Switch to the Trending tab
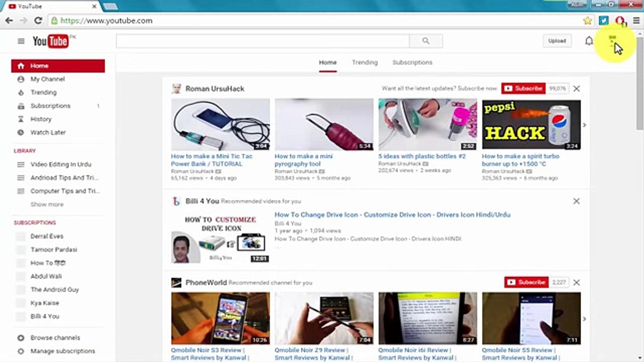 pyautogui.click(x=365, y=62)
